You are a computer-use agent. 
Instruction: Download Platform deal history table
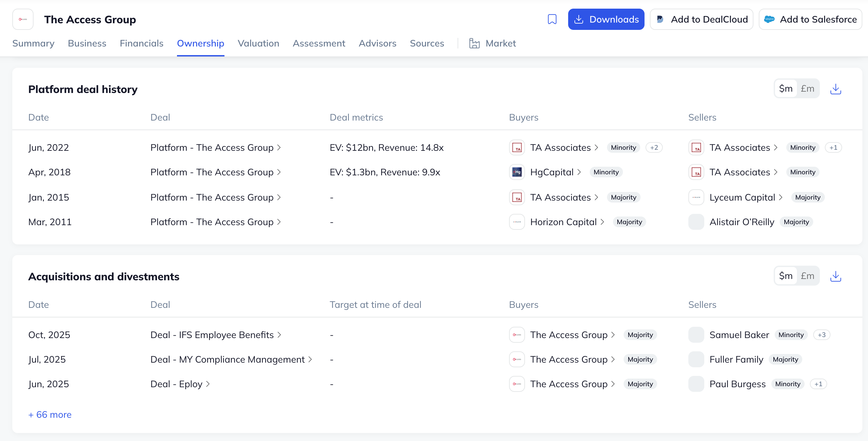coord(835,89)
